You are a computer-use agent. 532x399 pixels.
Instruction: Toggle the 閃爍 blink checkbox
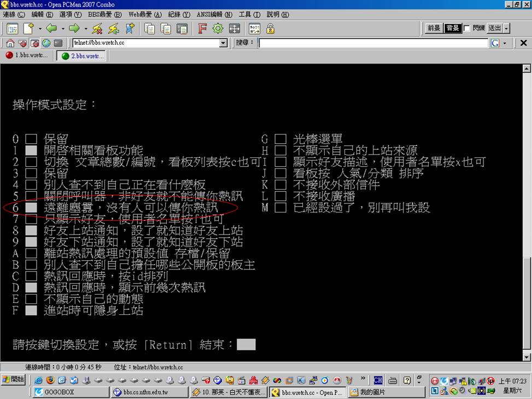click(466, 28)
